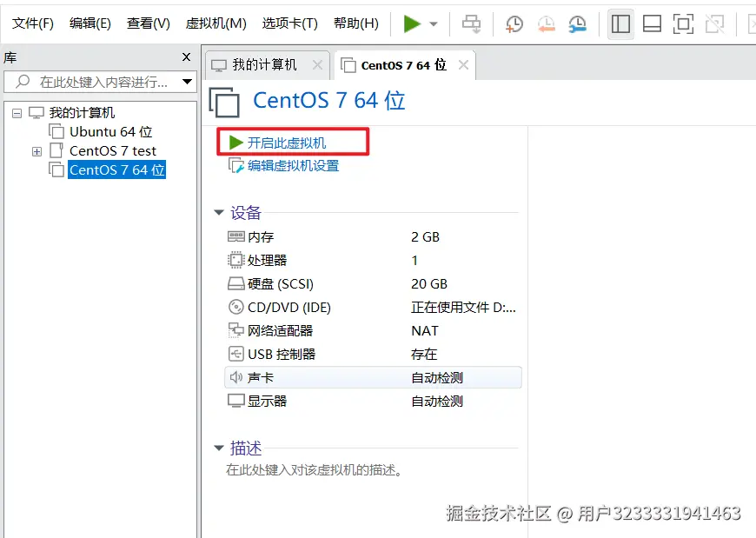Select the 声卡 device row

(x=373, y=377)
